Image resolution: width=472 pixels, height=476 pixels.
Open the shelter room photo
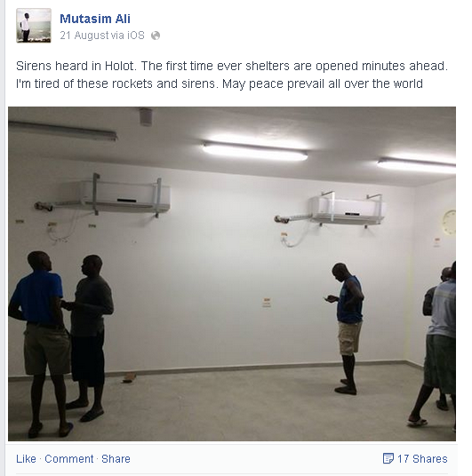click(x=232, y=274)
